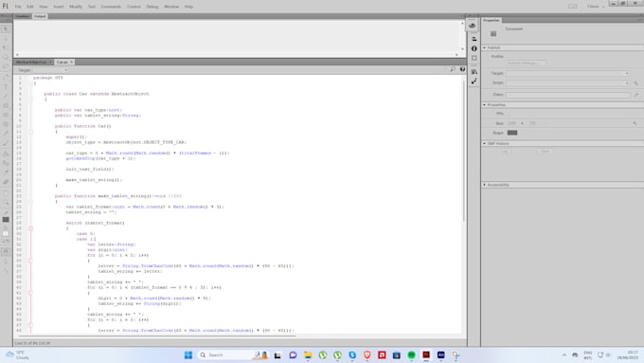Open the Library panel icon
Image resolution: width=644 pixels, height=363 pixels.
(x=474, y=71)
